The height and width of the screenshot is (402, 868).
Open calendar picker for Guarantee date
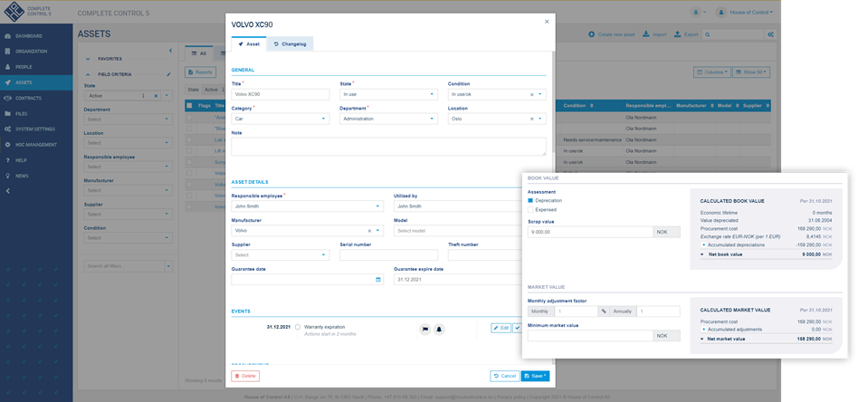click(x=378, y=280)
